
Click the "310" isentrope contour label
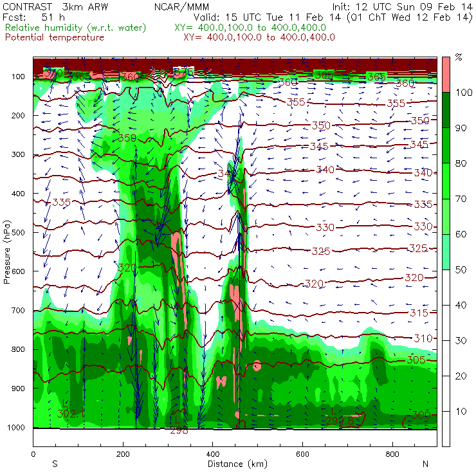tap(423, 338)
